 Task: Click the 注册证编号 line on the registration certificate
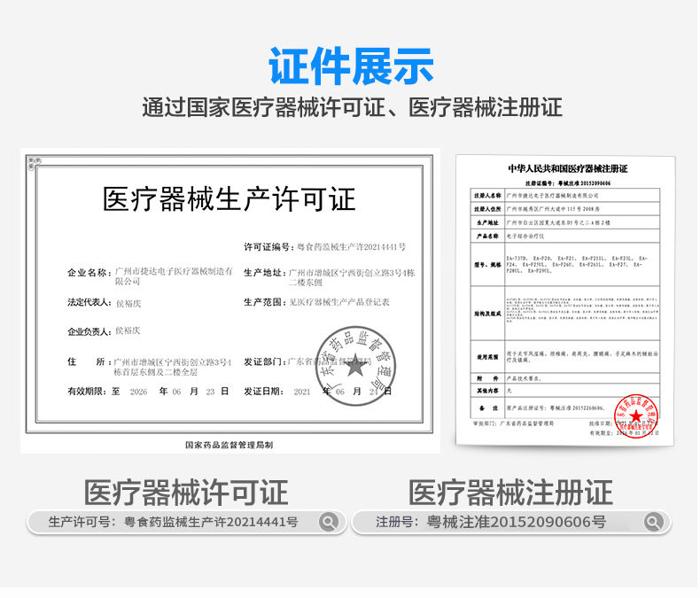[567, 183]
